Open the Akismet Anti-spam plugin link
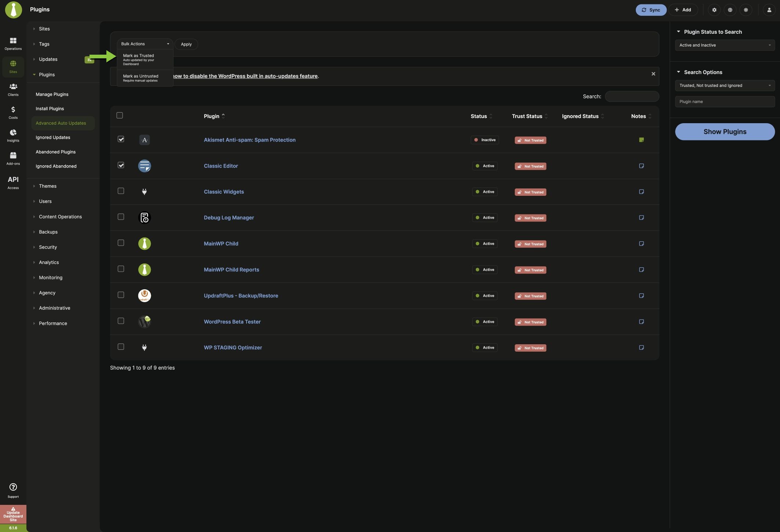 click(250, 140)
